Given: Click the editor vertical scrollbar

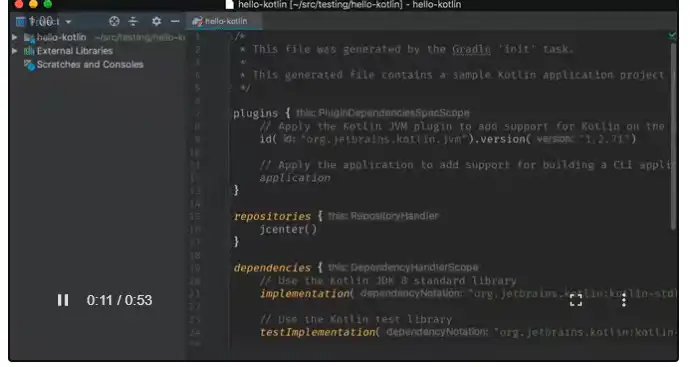Looking at the screenshot, I should [673, 136].
